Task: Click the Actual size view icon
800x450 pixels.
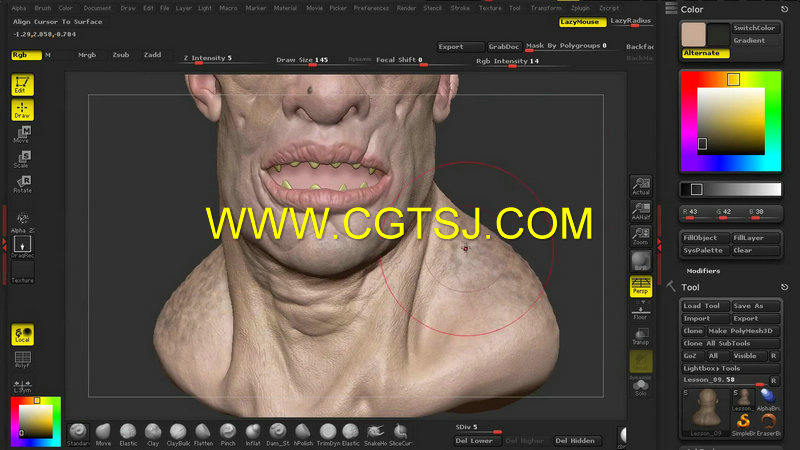Action: 641,186
